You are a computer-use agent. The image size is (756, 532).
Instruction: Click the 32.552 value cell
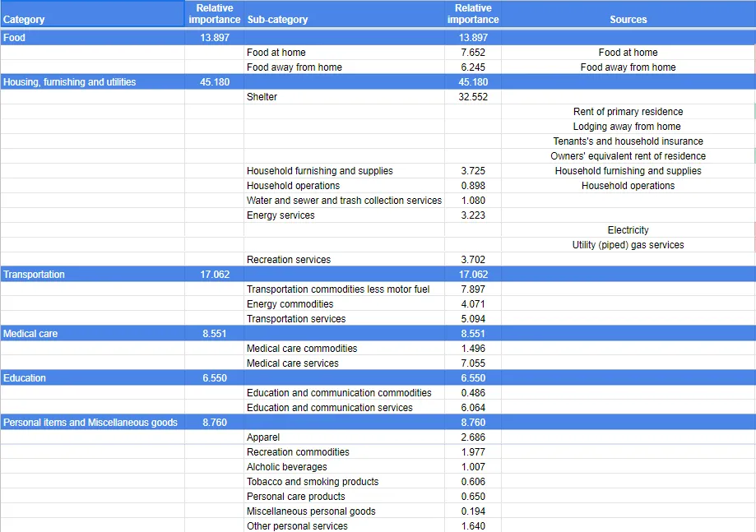pyautogui.click(x=473, y=97)
